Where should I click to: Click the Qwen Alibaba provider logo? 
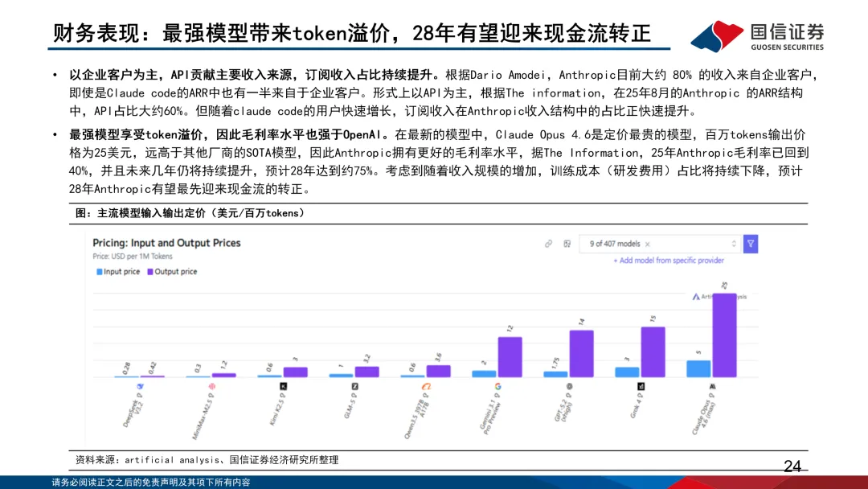click(x=426, y=386)
